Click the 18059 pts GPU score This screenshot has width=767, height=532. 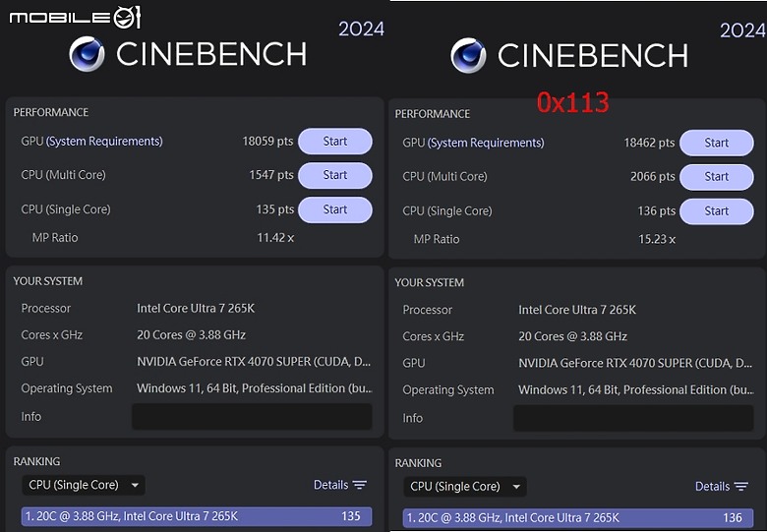267,142
